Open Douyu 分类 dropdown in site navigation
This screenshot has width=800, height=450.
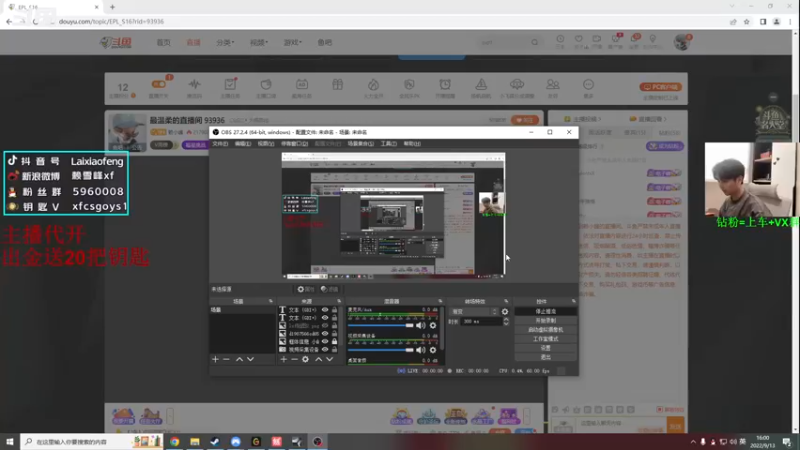click(225, 42)
